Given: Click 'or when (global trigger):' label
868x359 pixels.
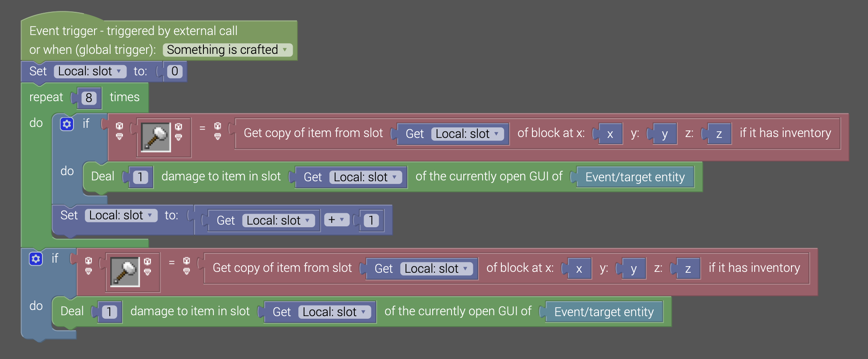Looking at the screenshot, I should (93, 50).
